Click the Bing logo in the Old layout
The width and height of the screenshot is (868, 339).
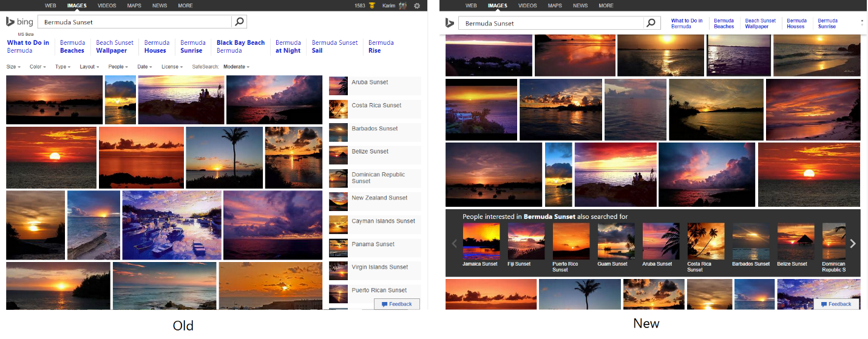(19, 22)
